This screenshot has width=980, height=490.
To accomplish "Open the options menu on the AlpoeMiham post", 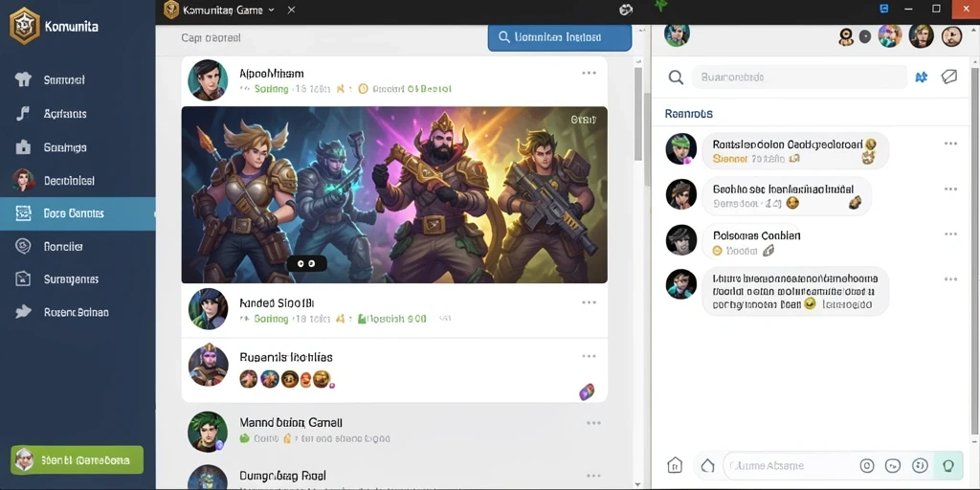I will click(x=589, y=73).
